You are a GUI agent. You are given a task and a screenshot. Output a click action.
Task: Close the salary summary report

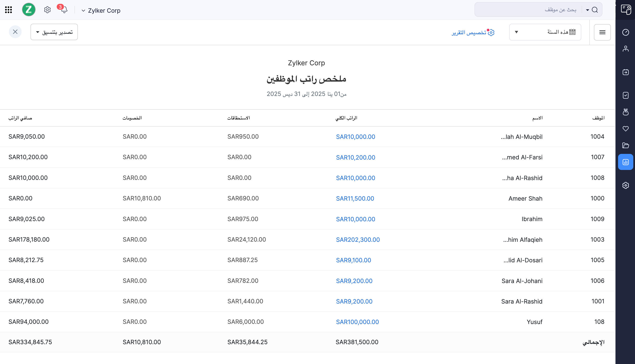pos(15,32)
